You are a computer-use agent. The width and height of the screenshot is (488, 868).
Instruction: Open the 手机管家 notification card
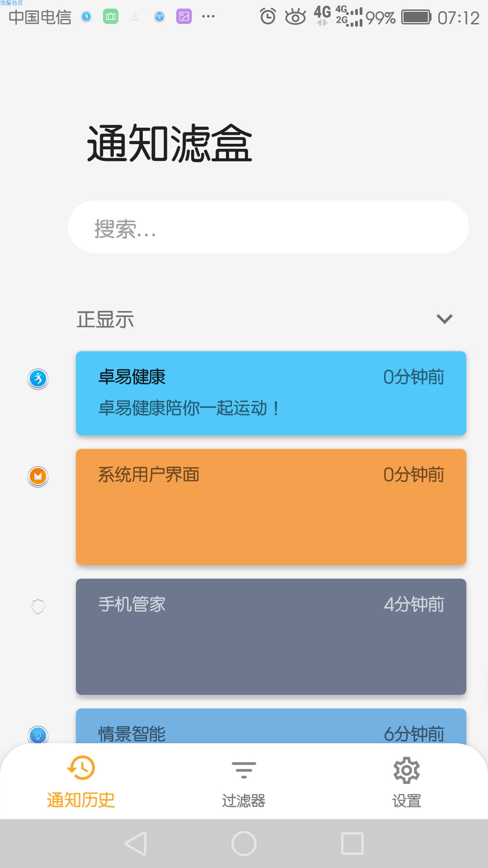coord(271,637)
